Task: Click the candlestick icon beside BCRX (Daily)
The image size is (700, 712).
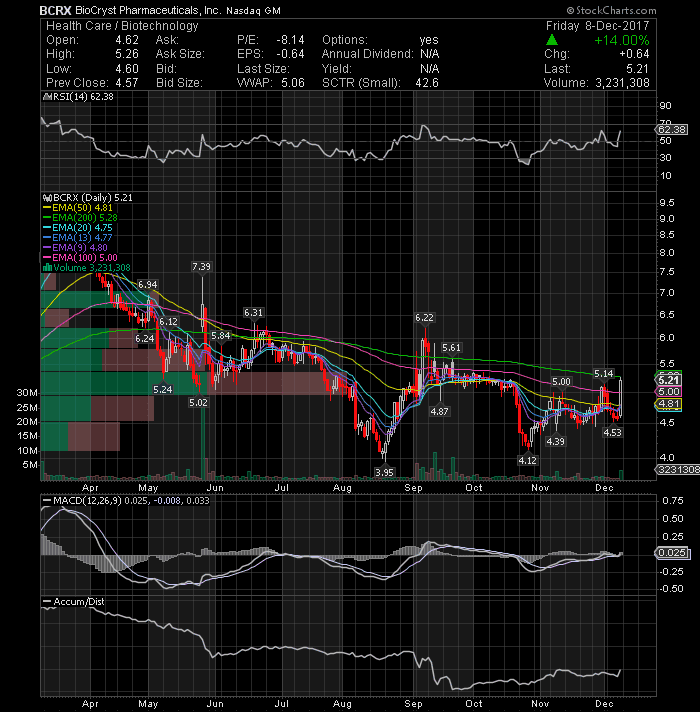Action: coord(47,198)
